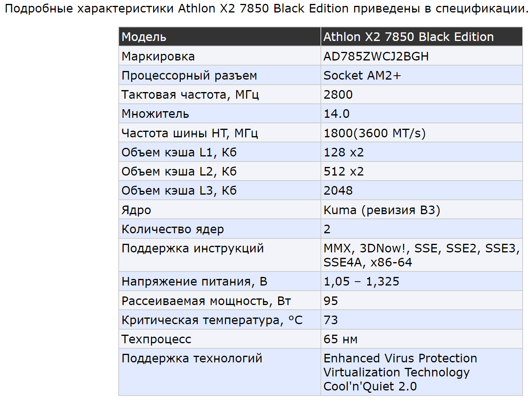Viewport: 532px width, 401px height.
Task: Click the multiplier value 14.0
Action: (336, 114)
